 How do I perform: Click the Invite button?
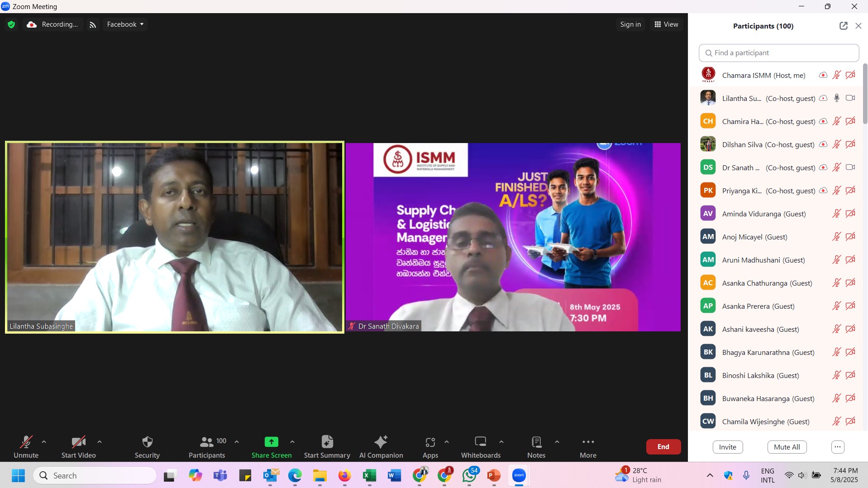tap(728, 447)
